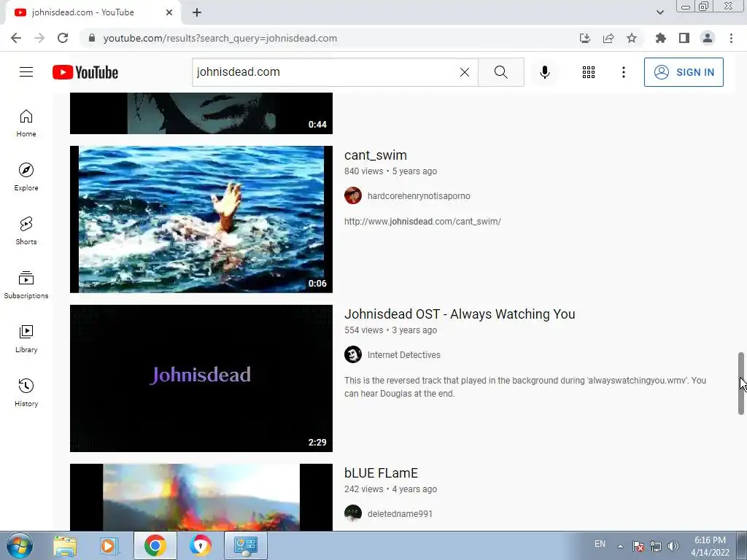Open the YouTube apps grid

[x=589, y=72]
